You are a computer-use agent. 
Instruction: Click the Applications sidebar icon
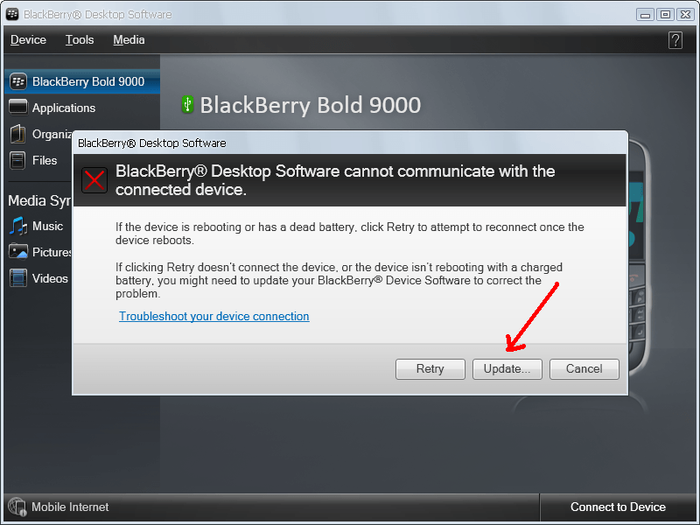tap(18, 107)
